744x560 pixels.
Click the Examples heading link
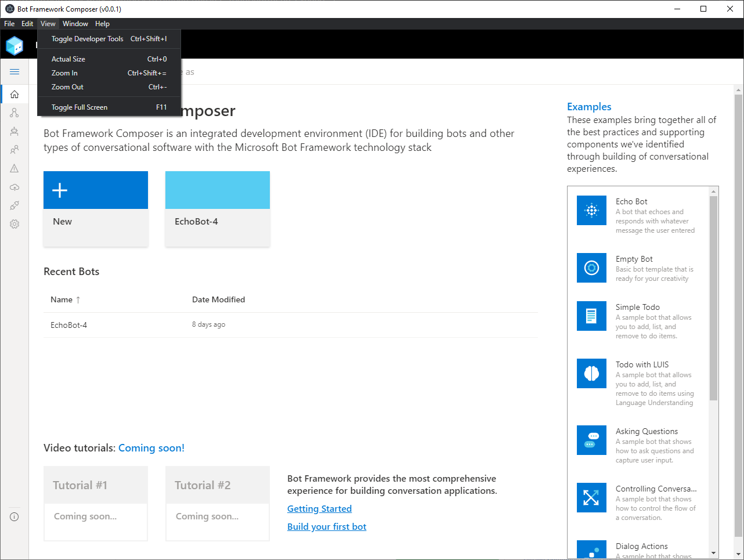[589, 107]
